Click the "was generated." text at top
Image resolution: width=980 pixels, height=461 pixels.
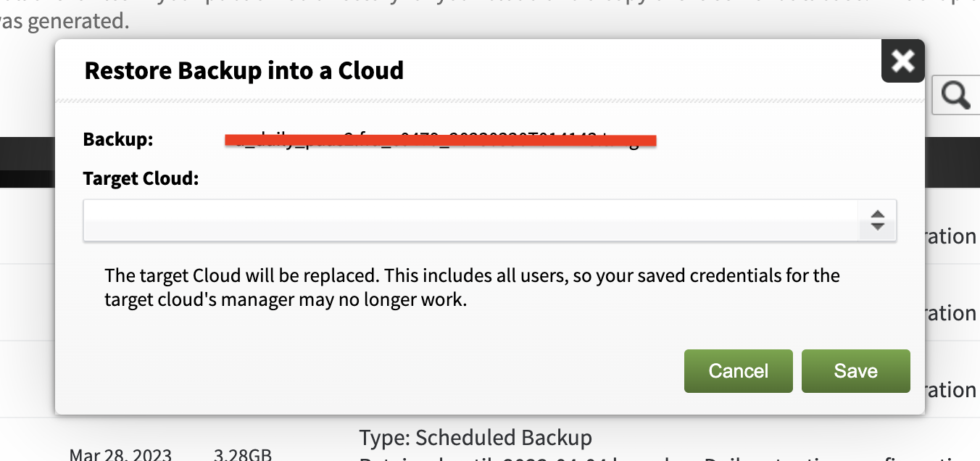[64, 21]
